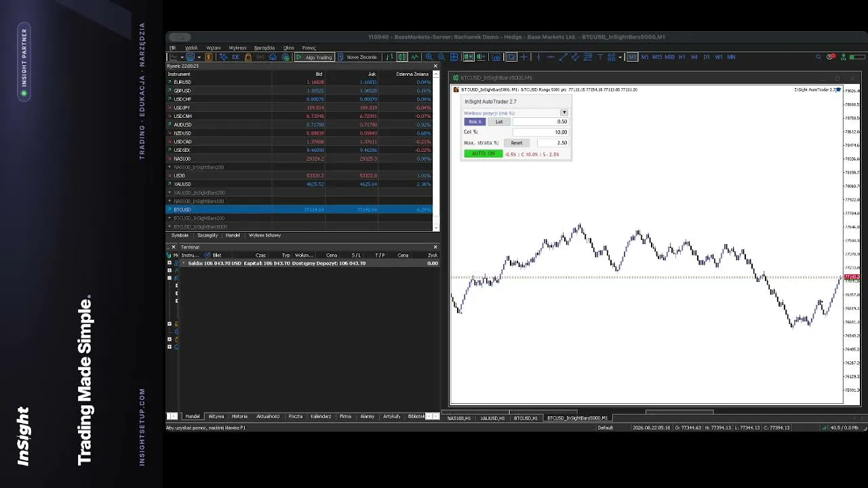Select Lot mode in AutoTrader panel
The image size is (868, 488).
(499, 122)
